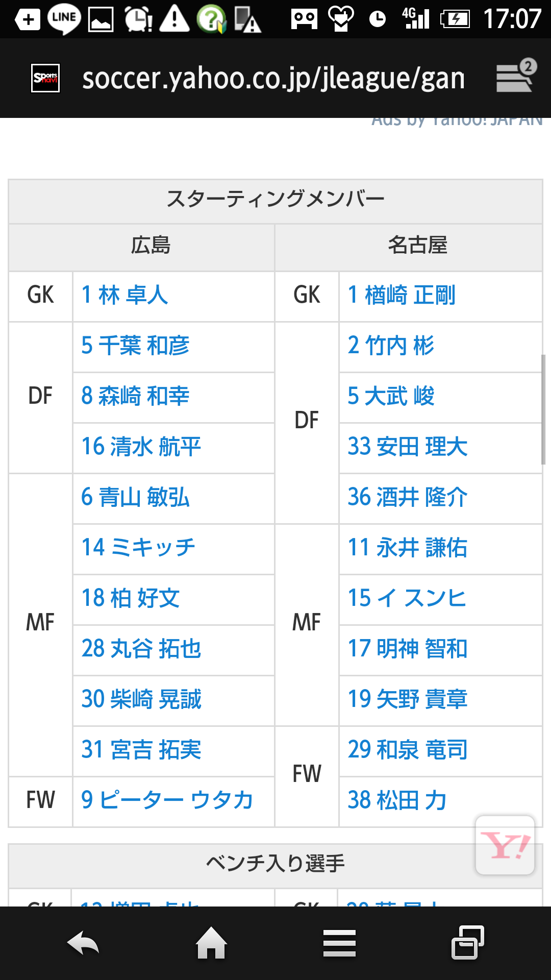The width and height of the screenshot is (551, 980).
Task: Tap the warning triangle notification icon
Action: 174,19
